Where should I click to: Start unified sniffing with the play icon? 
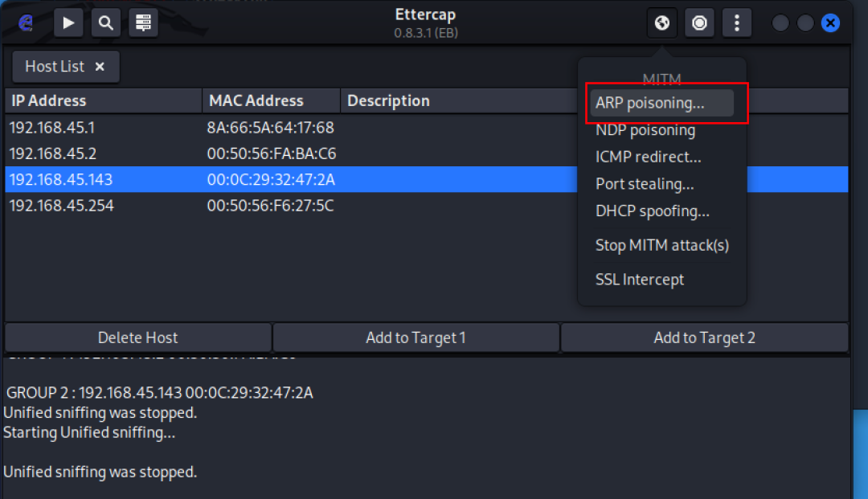pyautogui.click(x=68, y=22)
